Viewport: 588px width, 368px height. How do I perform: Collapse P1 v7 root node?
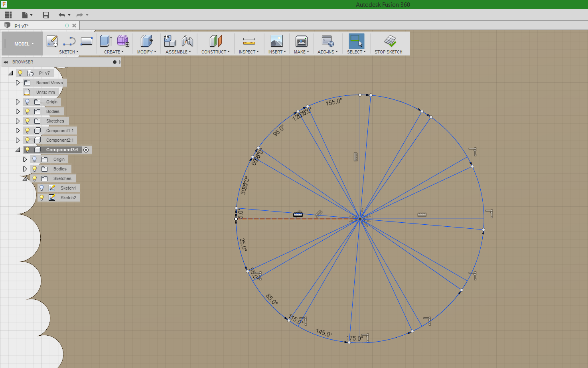click(x=11, y=73)
